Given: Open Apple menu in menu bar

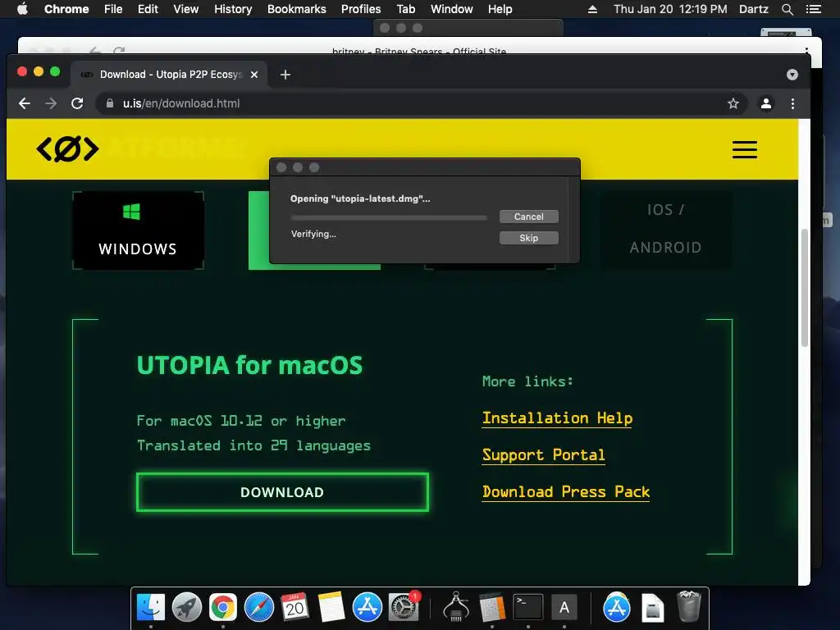Looking at the screenshot, I should pyautogui.click(x=22, y=9).
